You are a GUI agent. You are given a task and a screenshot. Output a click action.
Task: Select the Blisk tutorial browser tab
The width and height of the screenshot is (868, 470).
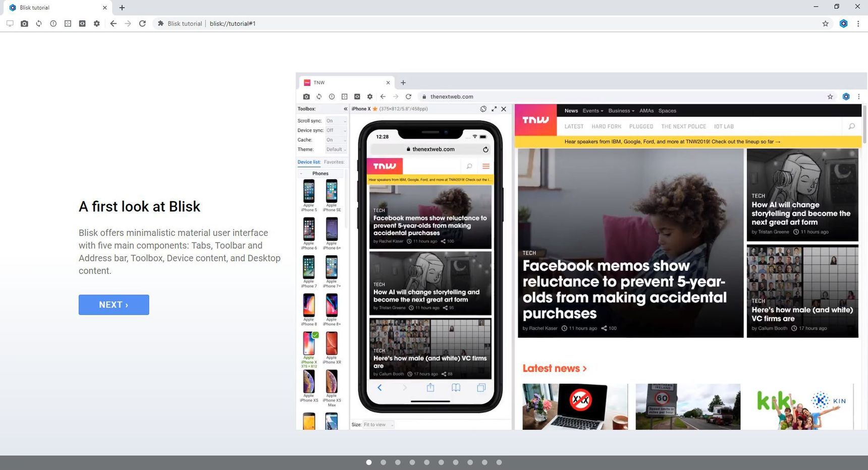[x=57, y=8]
